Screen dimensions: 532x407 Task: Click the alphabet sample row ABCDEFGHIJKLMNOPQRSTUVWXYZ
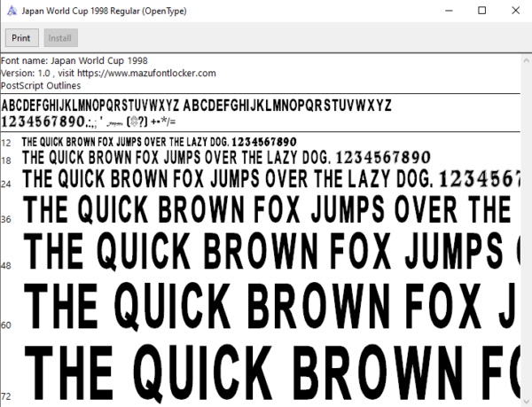pos(197,106)
